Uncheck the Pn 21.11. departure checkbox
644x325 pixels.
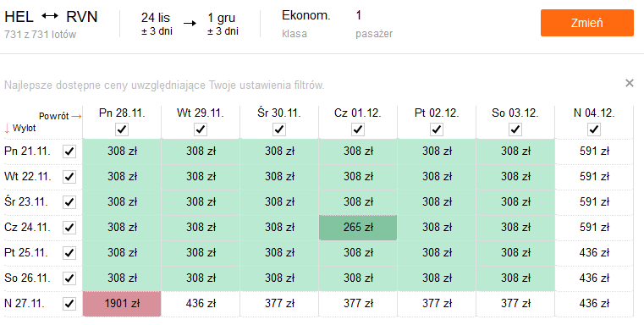coord(69,151)
